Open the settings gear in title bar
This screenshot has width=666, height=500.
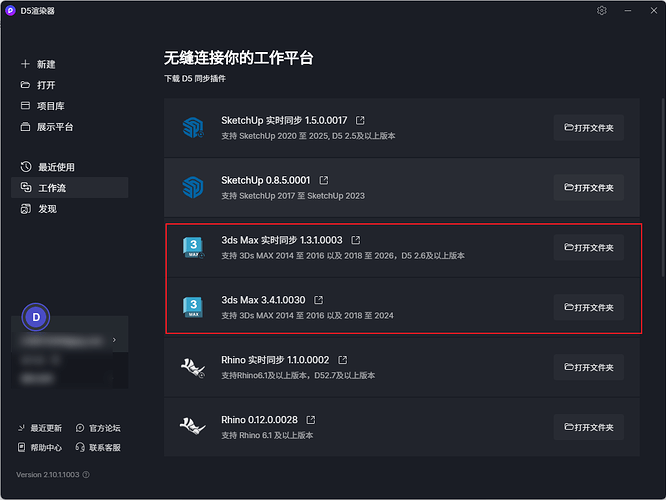(601, 11)
